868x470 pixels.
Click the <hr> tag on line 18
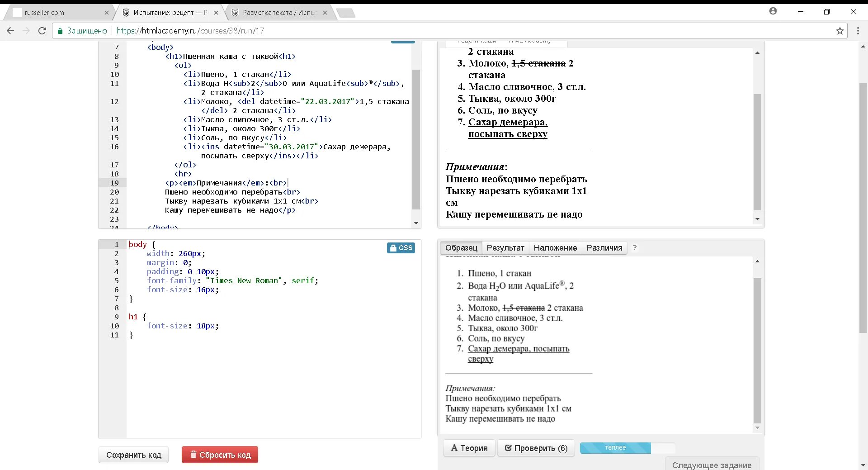[183, 174]
